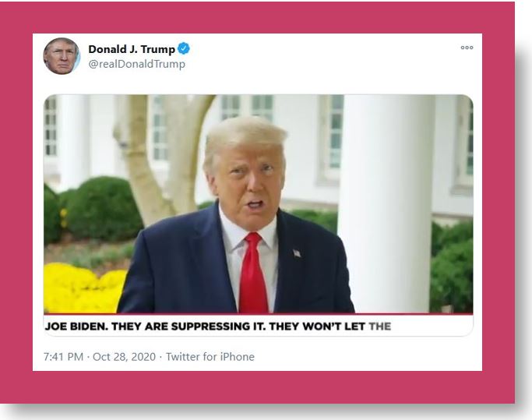Open the tweet's three-dot more options menu
The height and width of the screenshot is (420, 532).
coord(467,48)
